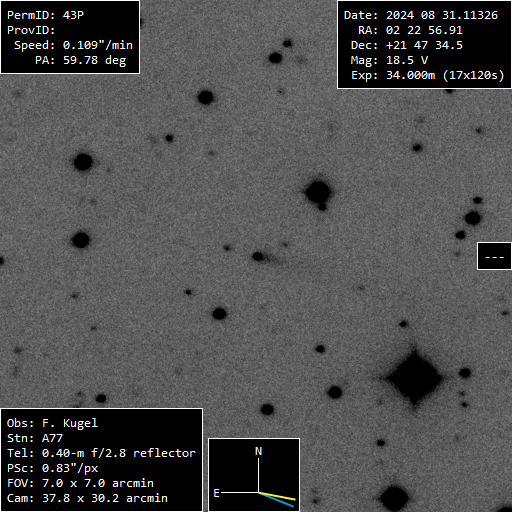
Task: Click the Date: 2024 08 31.11326 line
Action: (421, 15)
